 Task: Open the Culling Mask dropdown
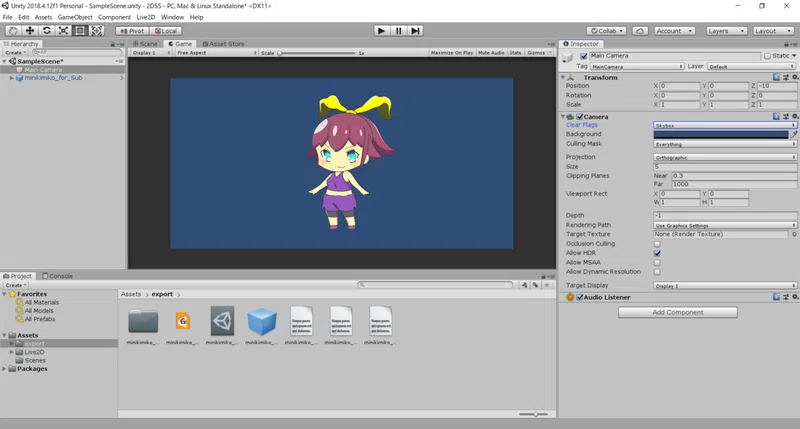tap(724, 144)
